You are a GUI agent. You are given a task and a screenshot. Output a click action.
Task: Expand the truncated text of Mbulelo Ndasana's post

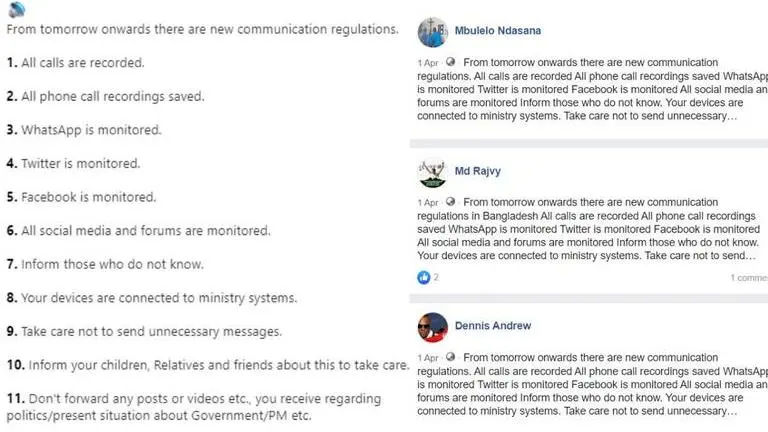pos(735,116)
